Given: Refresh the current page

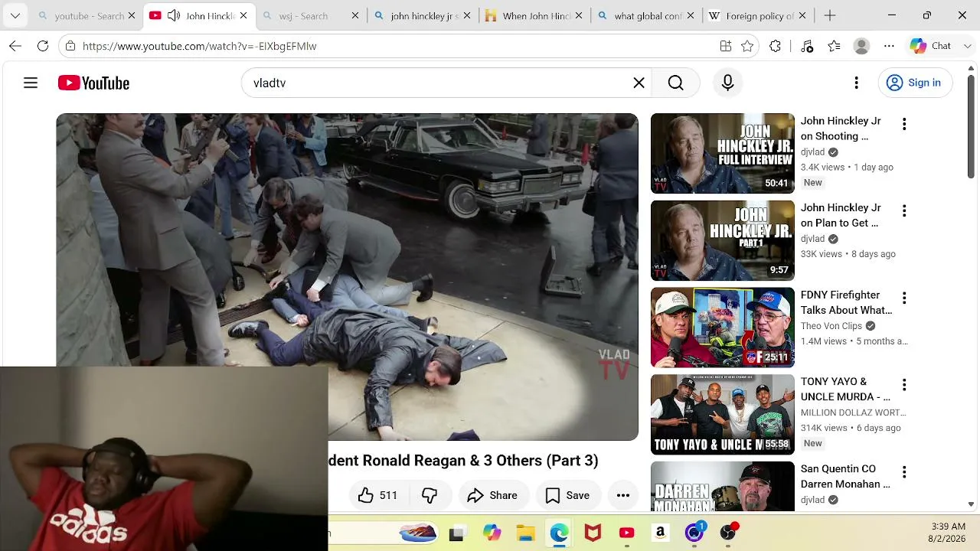Looking at the screenshot, I should pos(43,46).
